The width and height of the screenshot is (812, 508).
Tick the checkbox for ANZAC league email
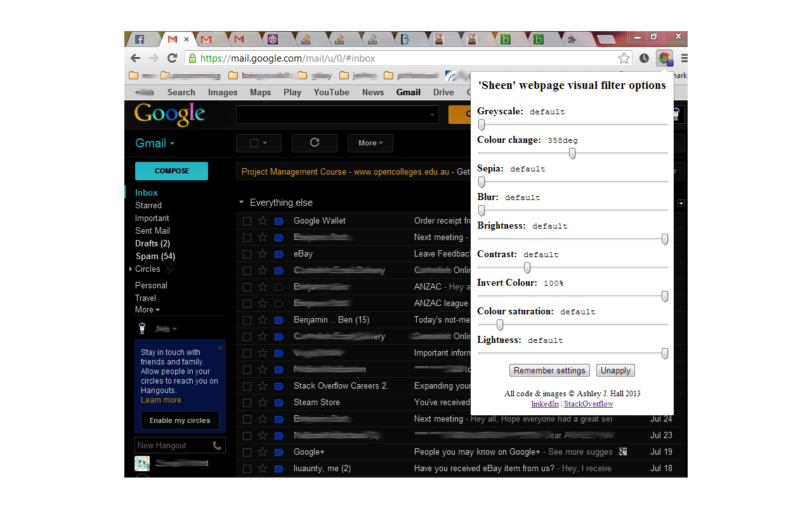[x=247, y=304]
